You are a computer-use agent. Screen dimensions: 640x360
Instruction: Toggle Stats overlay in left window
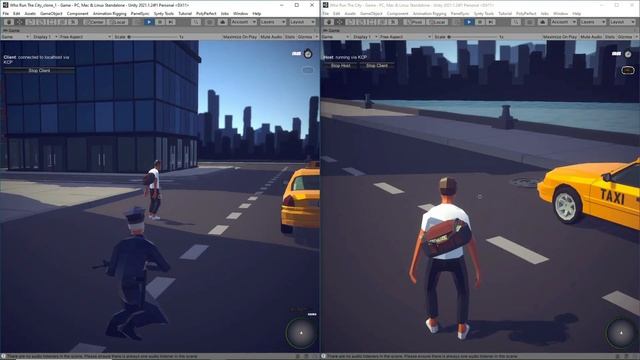tap(290, 37)
